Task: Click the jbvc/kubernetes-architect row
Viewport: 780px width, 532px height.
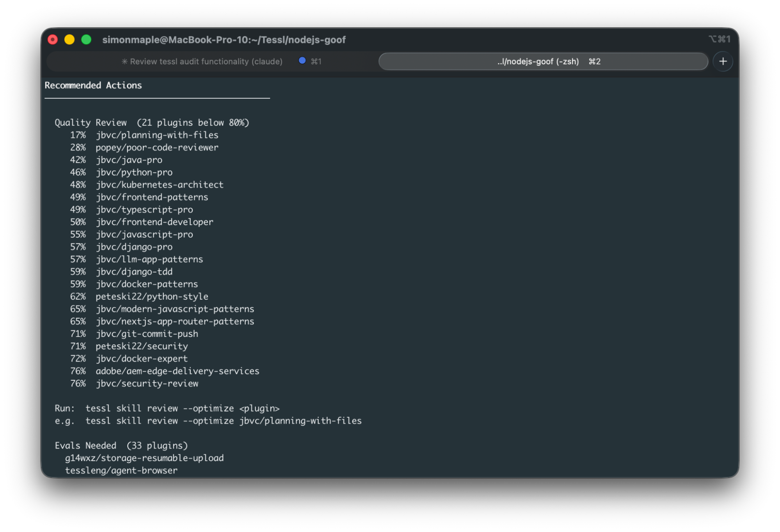Action: click(x=147, y=185)
